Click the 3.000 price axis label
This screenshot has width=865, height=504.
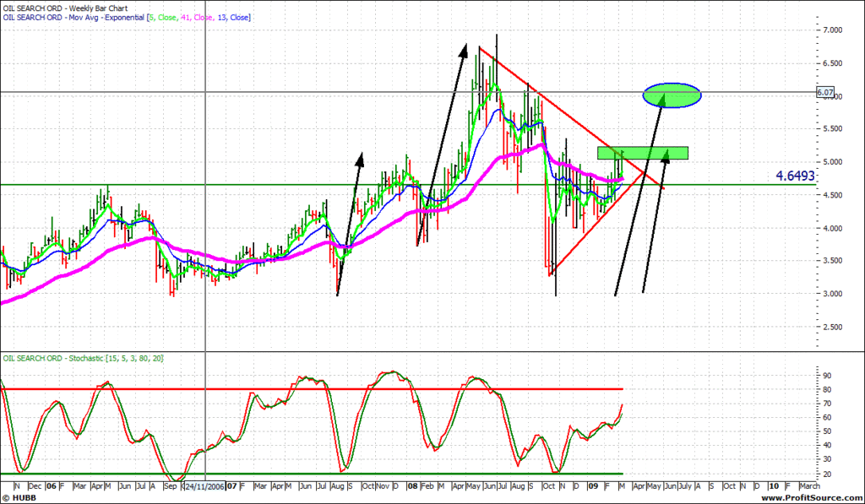pos(831,294)
